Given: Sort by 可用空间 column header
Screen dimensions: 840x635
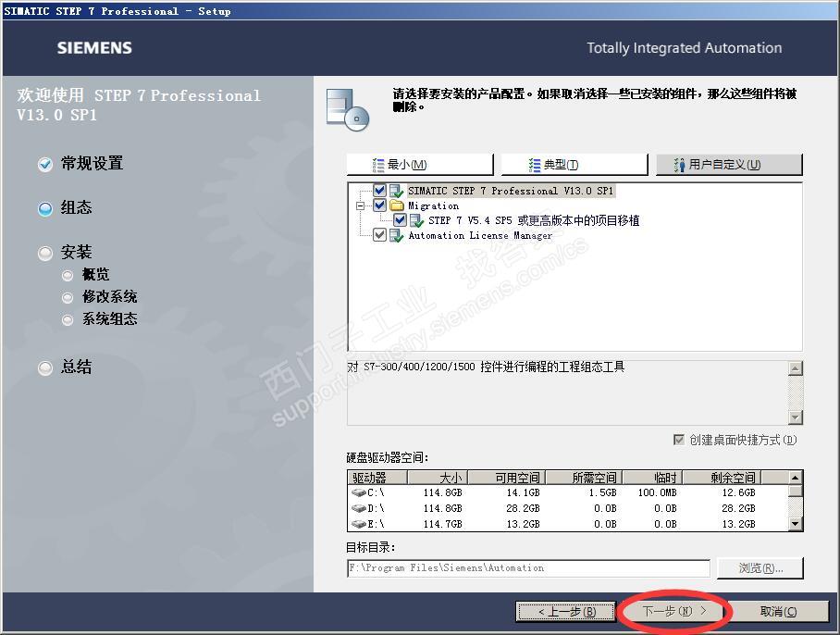Looking at the screenshot, I should (507, 478).
